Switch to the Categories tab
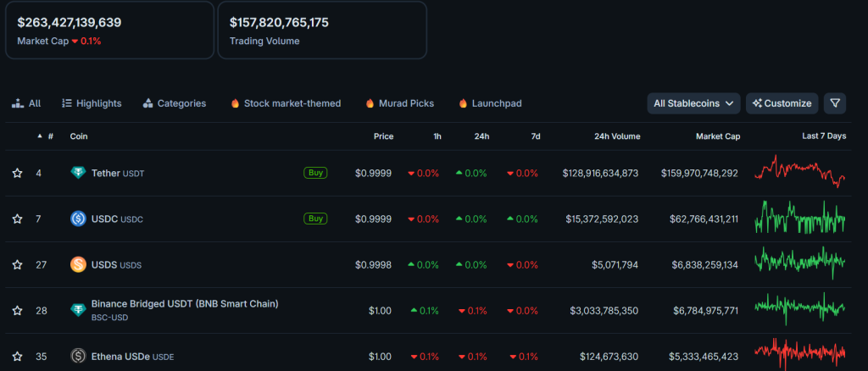Viewport: 868px width, 371px height. [174, 103]
